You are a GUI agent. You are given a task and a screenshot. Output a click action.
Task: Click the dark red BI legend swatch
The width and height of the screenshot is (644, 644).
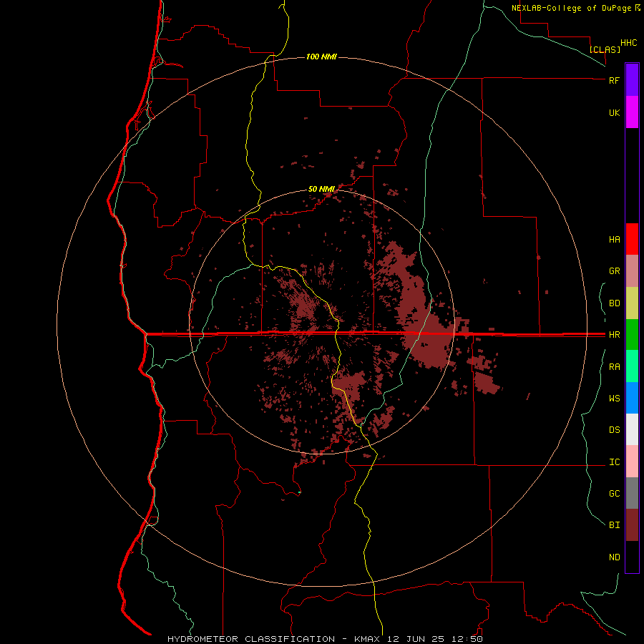coord(632,525)
